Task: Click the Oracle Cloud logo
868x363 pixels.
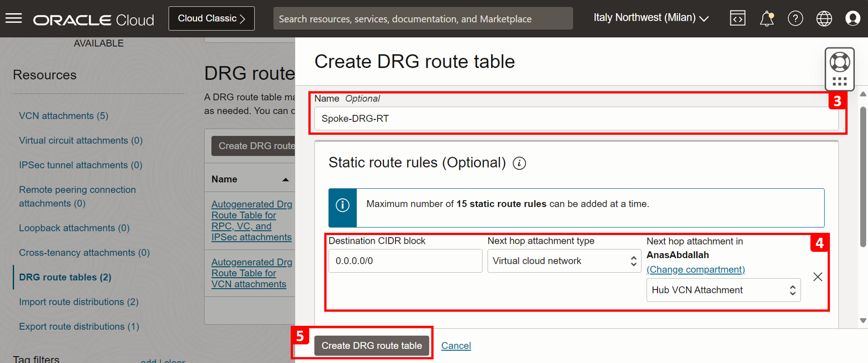Action: pos(93,20)
